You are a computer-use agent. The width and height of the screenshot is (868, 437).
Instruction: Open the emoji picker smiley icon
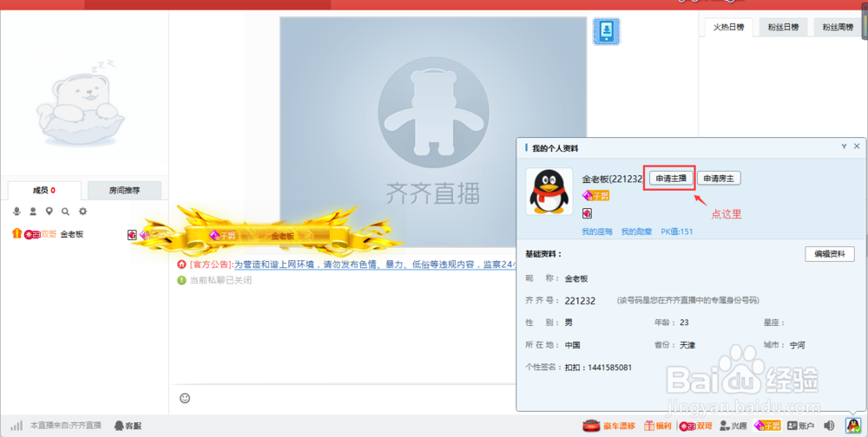[185, 398]
